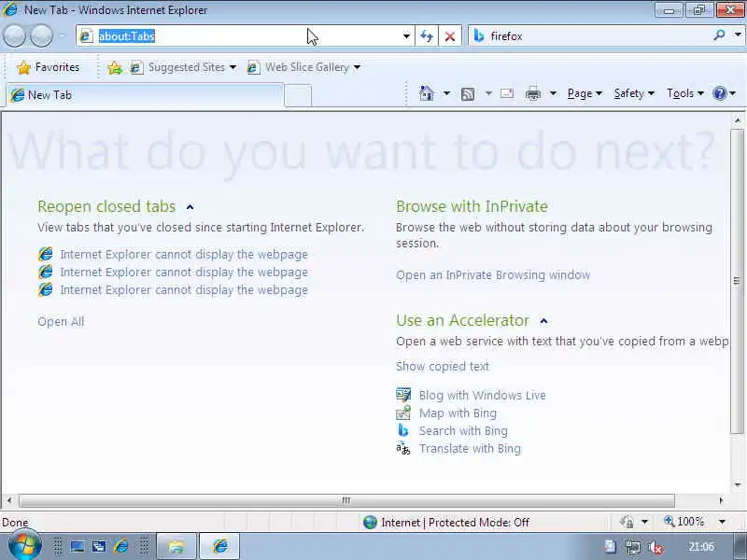747x560 pixels.
Task: Click the horizontal scrollbar thumb
Action: pyautogui.click(x=346, y=500)
